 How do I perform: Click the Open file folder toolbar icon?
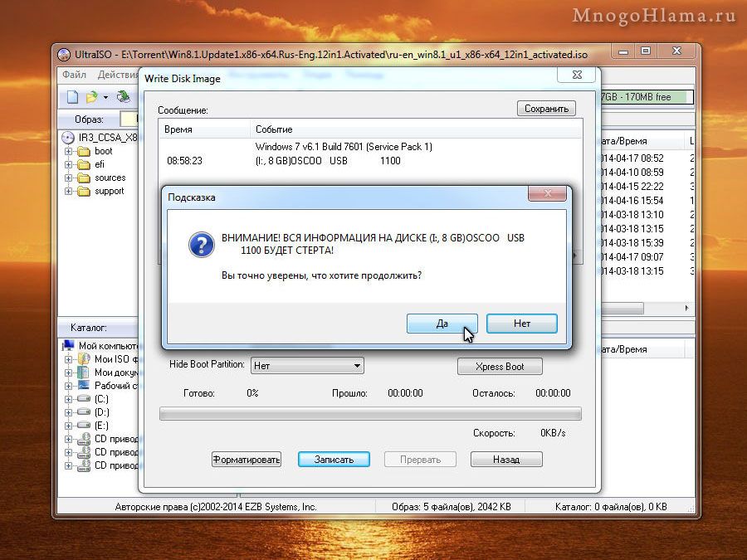[x=92, y=97]
